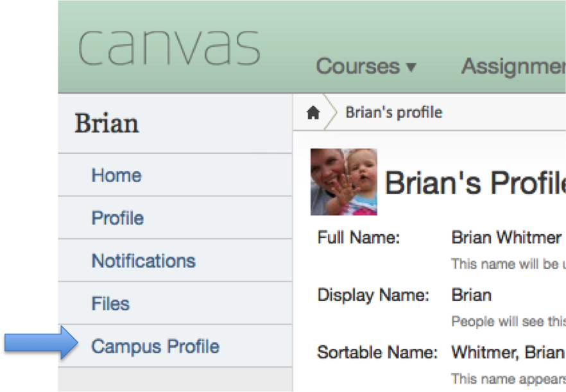The image size is (566, 392).
Task: Expand the Courses dropdown menu
Action: point(366,66)
